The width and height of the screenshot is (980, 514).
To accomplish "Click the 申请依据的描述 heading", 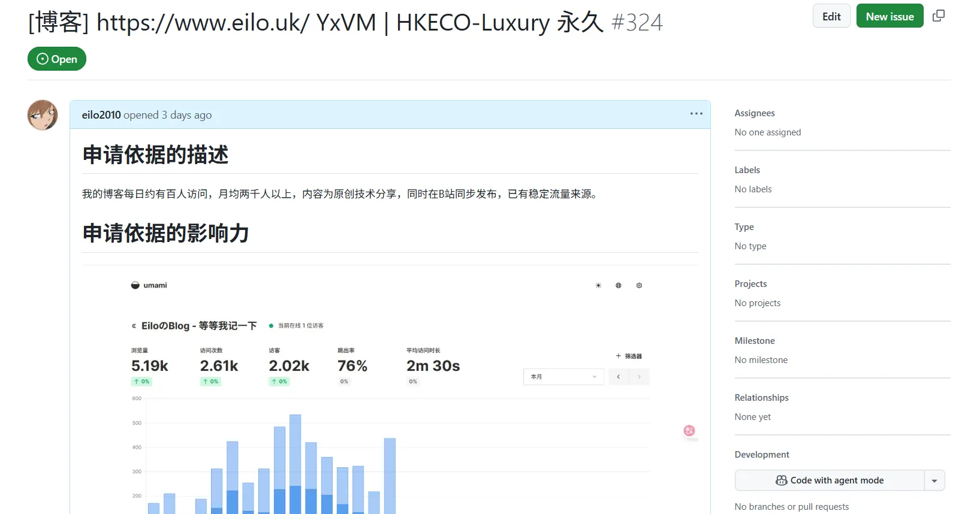I will [155, 155].
